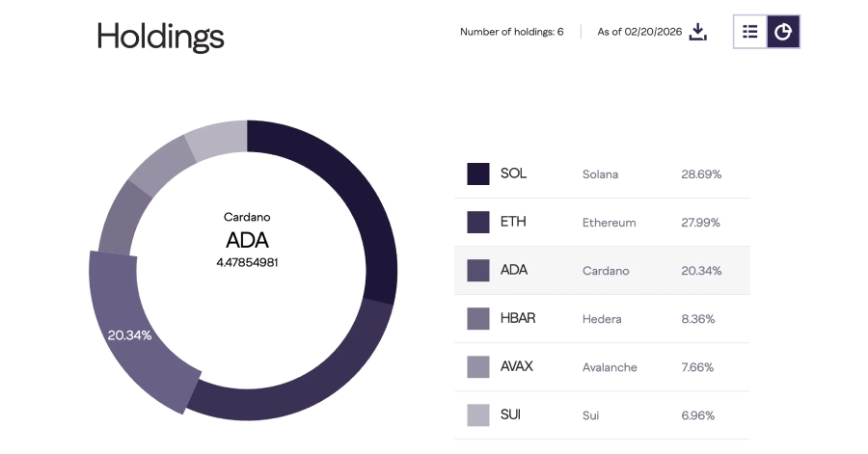Viewport: 868px width, 454px height.
Task: Click the As of 02/20/2026 date label
Action: tap(639, 32)
